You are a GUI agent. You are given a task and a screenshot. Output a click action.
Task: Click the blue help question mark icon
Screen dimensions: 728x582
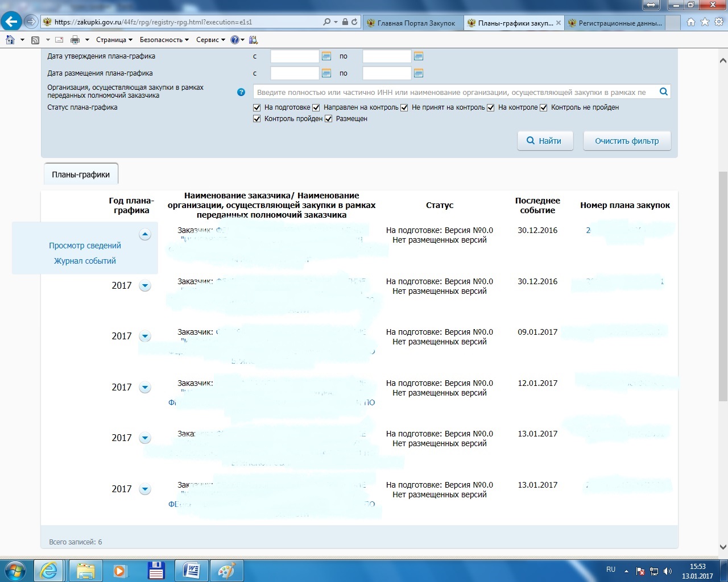pos(241,92)
